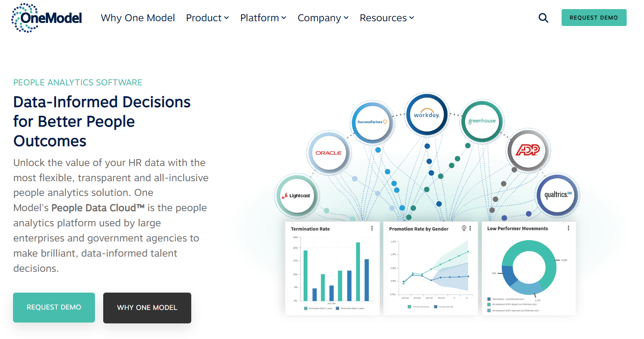The image size is (644, 339).
Task: Click the People Data Cloud™ link
Action: [x=98, y=208]
